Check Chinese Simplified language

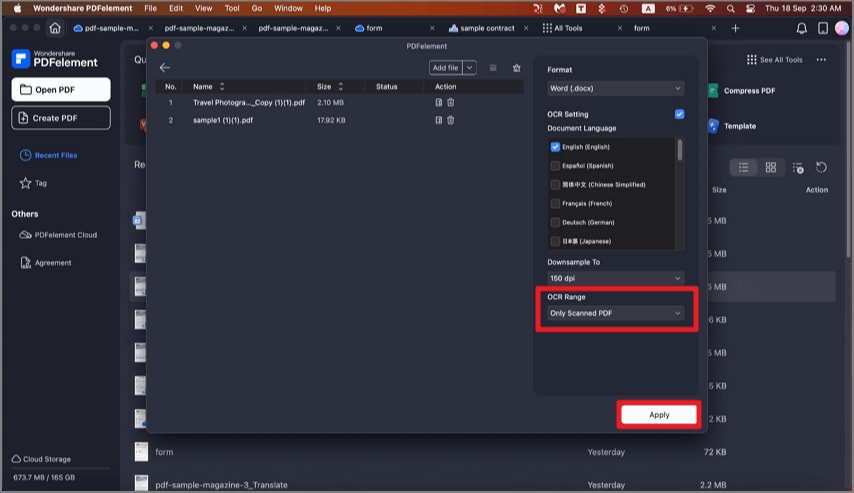pos(555,185)
